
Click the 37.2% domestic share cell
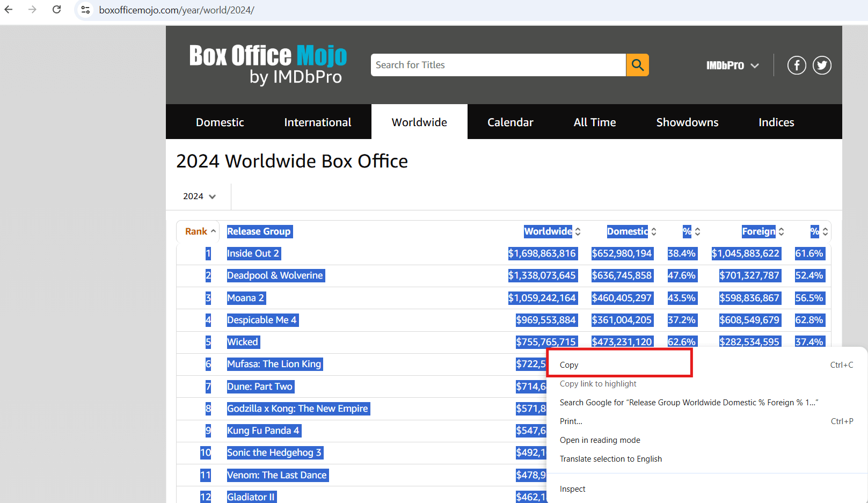[682, 320]
